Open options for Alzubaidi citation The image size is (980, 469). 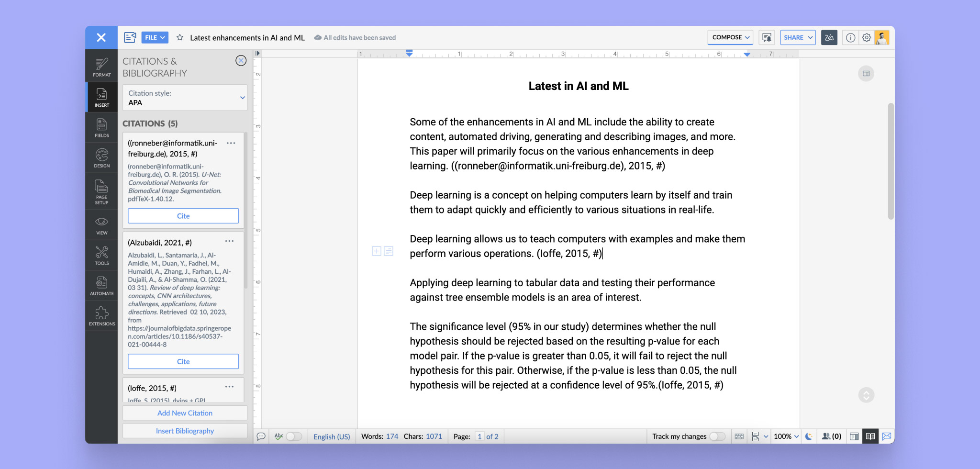click(x=230, y=241)
